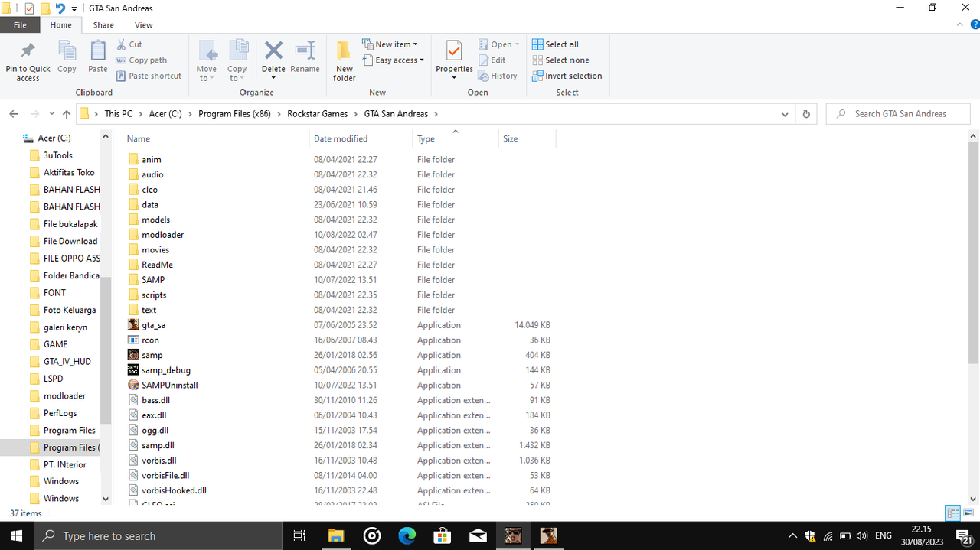
Task: Go to This PC breadcrumb
Action: 119,114
